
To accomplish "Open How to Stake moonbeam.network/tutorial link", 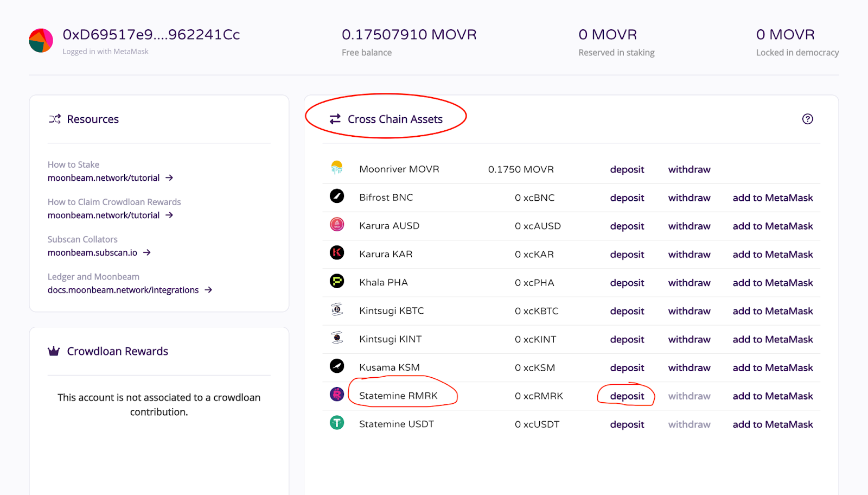I will 104,178.
